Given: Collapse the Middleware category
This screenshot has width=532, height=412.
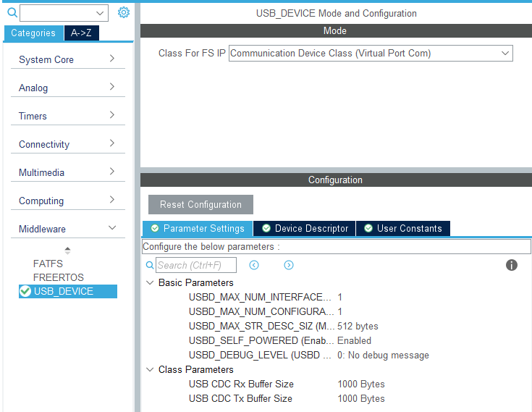Looking at the screenshot, I should click(x=68, y=229).
